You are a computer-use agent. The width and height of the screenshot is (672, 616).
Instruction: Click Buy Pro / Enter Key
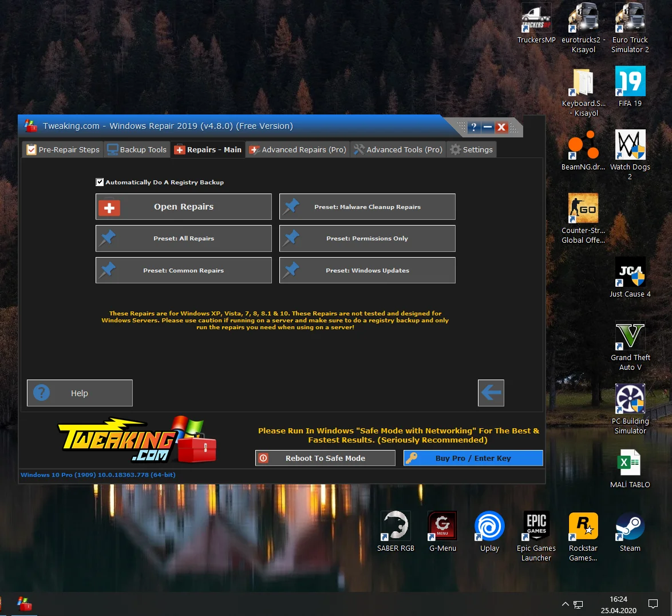(473, 458)
